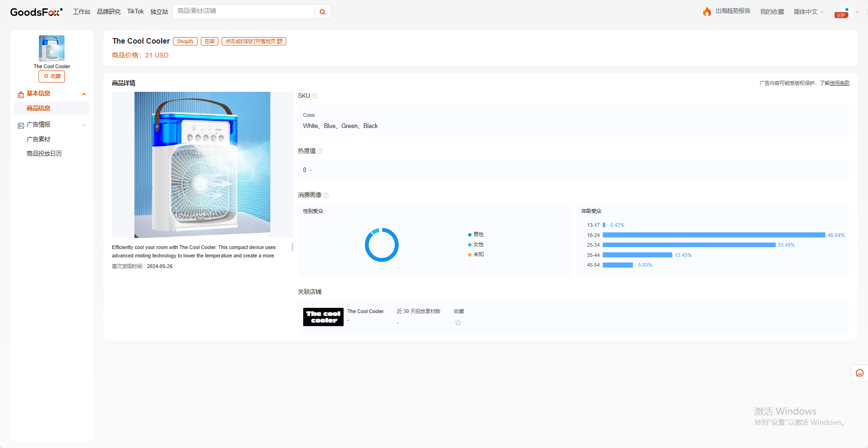The height and width of the screenshot is (448, 868).
Task: Click the gender audience donut chart
Action: point(382,245)
